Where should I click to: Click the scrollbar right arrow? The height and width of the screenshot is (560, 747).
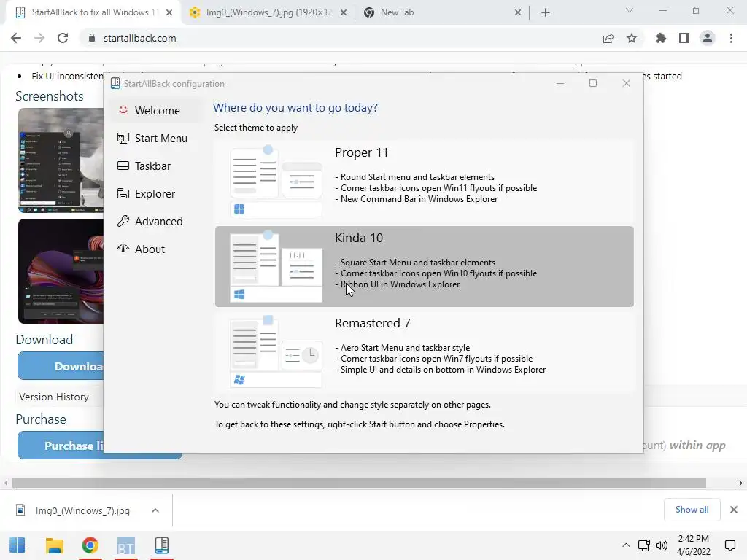pyautogui.click(x=741, y=483)
